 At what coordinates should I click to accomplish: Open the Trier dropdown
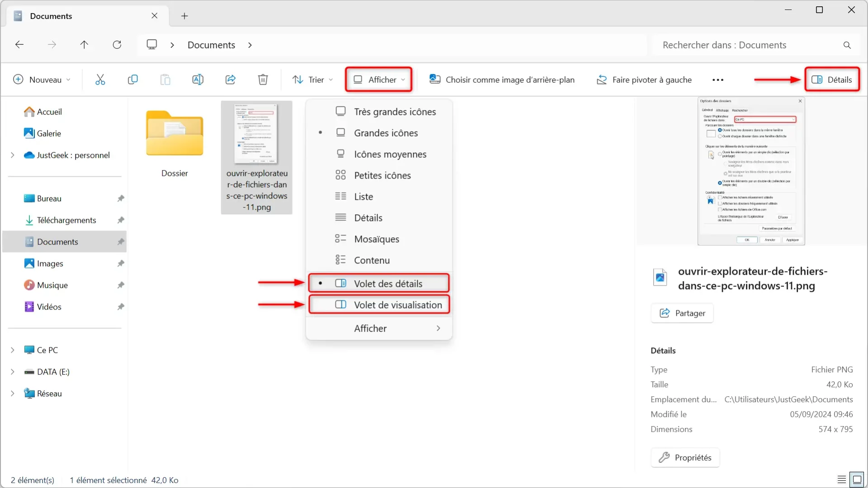click(x=313, y=80)
